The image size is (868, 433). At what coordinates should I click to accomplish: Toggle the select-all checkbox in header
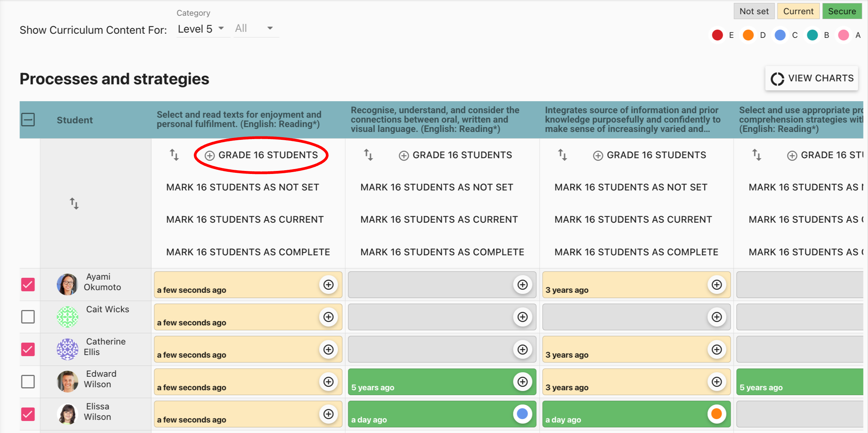28,120
